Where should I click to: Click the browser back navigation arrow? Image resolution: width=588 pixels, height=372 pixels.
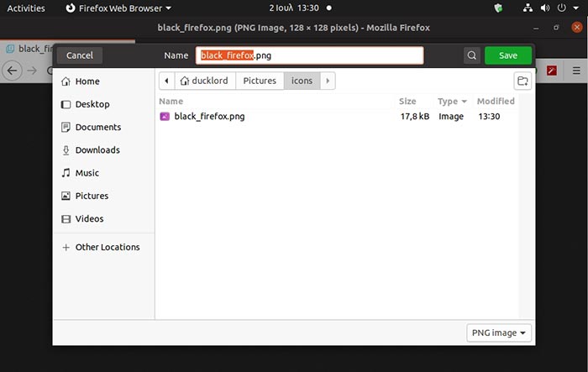tap(13, 71)
